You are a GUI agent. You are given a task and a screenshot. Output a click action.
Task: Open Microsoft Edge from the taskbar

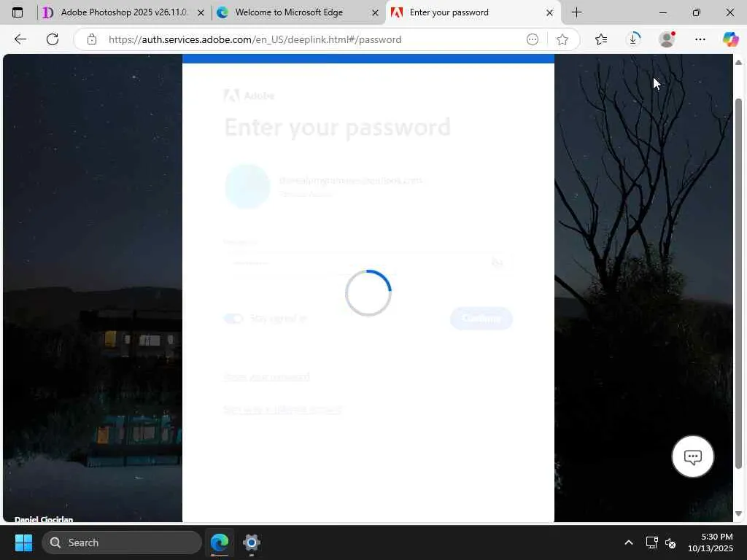[220, 542]
